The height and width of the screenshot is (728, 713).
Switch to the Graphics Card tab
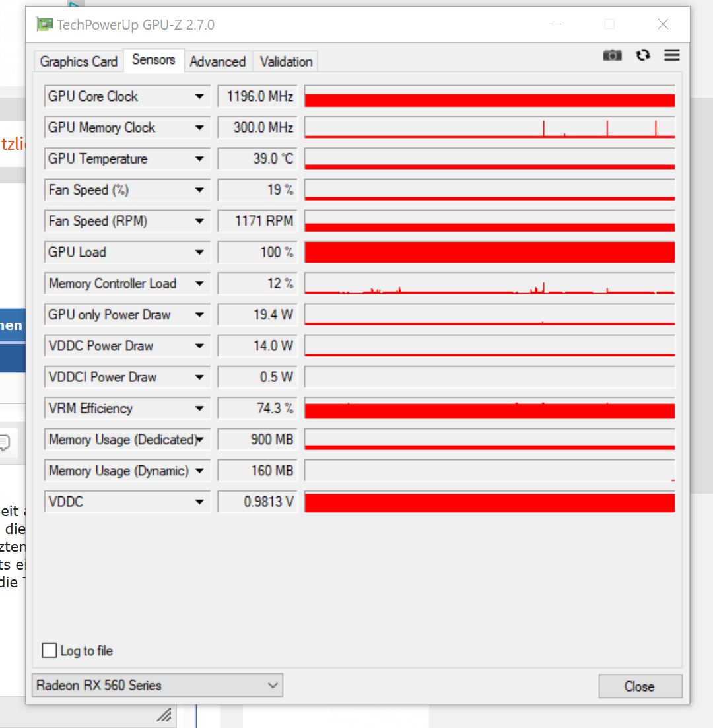(79, 61)
